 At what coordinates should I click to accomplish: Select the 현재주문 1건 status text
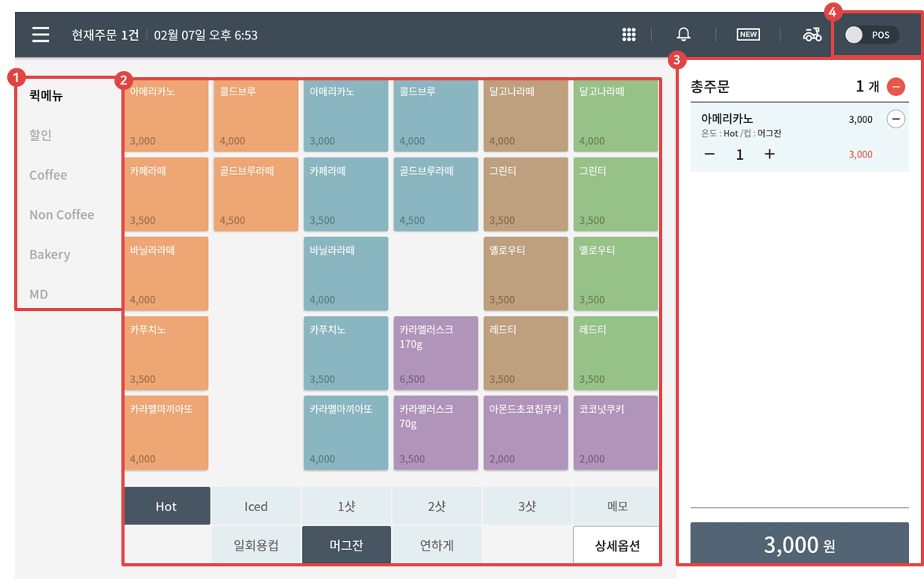[106, 35]
